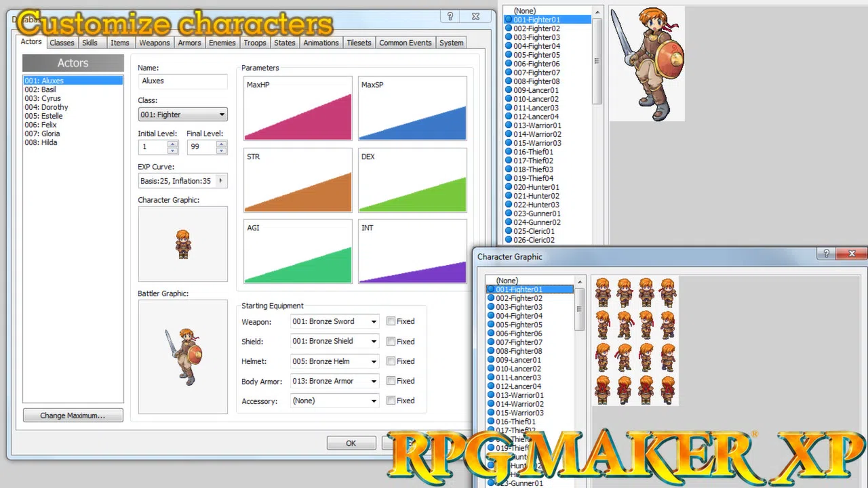Viewport: 868px width, 488px height.
Task: Select actor 004: Dorothy in Actors list
Action: pyautogui.click(x=73, y=107)
